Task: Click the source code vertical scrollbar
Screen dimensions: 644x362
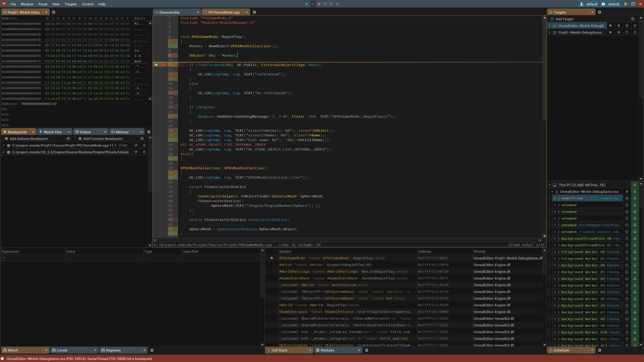Action: point(544,126)
